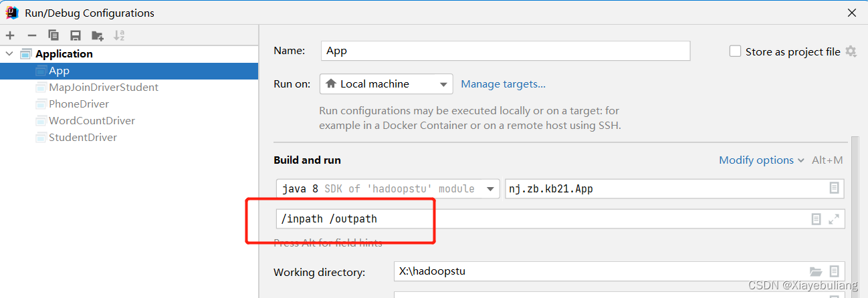Click the Remove Configuration minus icon
The height and width of the screenshot is (298, 868).
[31, 35]
